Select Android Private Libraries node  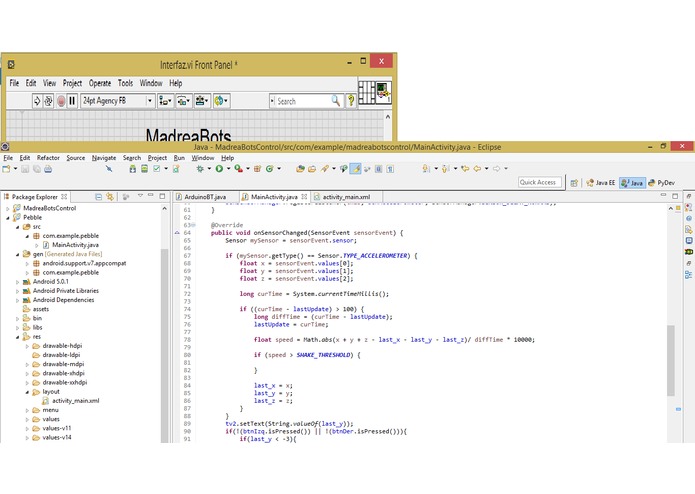pos(66,291)
